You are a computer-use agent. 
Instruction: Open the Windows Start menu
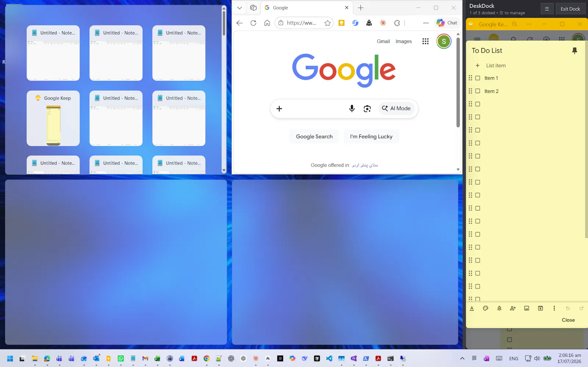[x=10, y=359]
